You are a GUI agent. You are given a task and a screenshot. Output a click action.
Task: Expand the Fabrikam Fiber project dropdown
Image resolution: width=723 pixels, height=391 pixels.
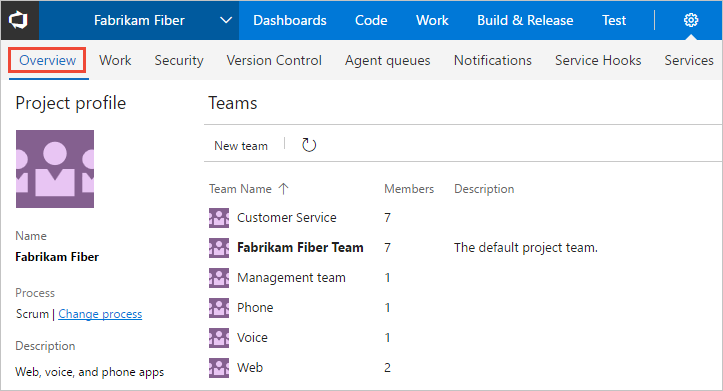(225, 20)
